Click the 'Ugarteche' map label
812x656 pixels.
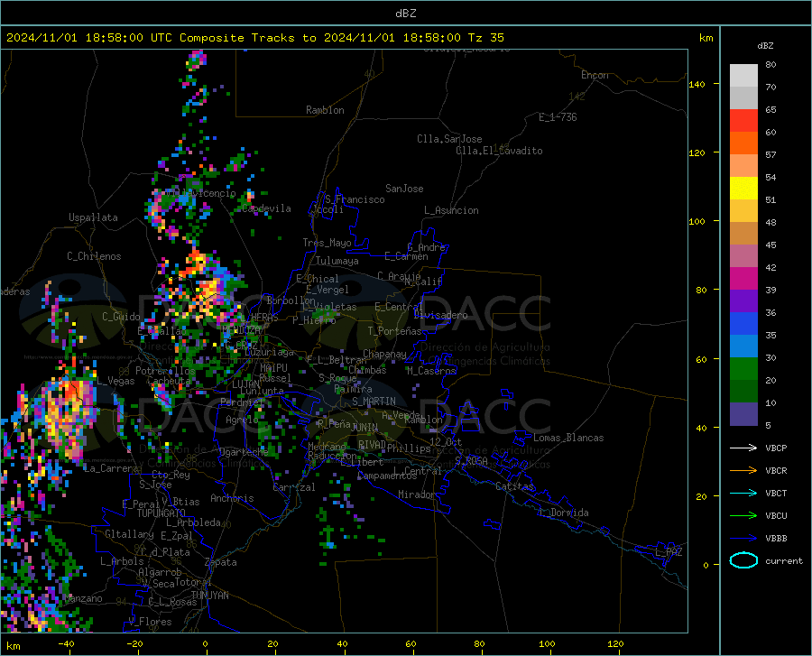[x=244, y=452]
